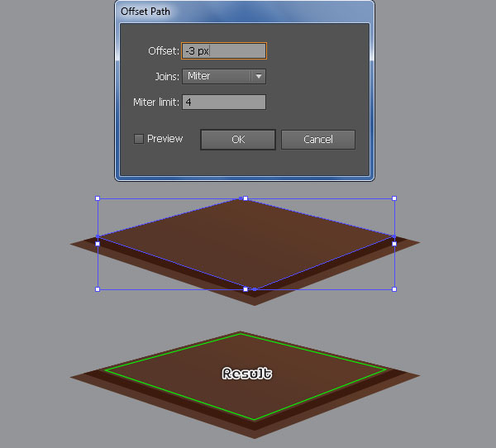This screenshot has height=448, width=496.
Task: Click the "Joins:" label
Action: click(167, 77)
